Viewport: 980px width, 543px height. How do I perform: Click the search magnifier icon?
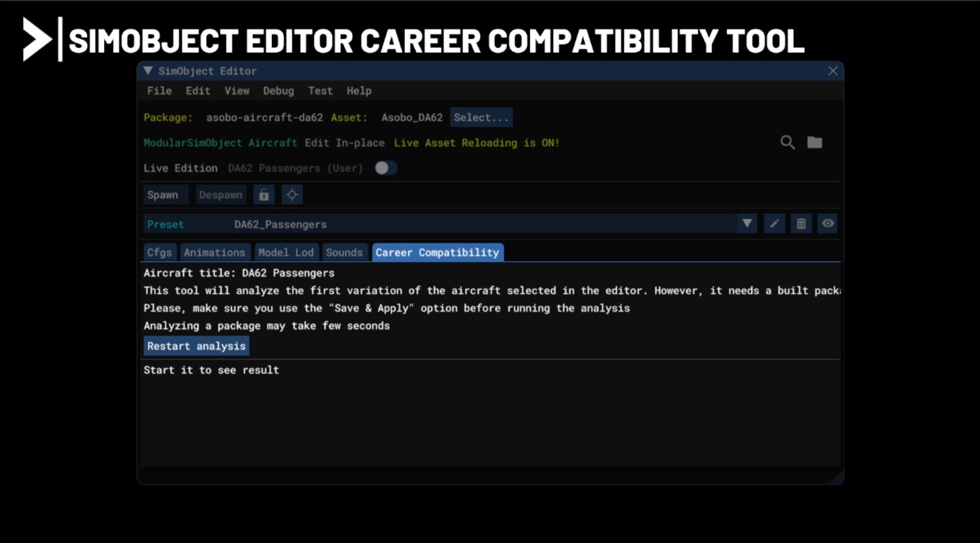(787, 143)
